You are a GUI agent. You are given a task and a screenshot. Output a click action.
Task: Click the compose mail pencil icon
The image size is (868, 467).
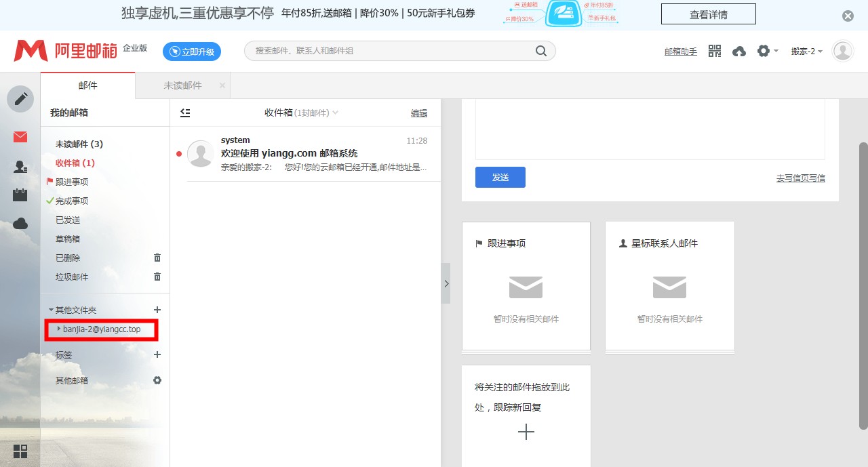point(20,99)
